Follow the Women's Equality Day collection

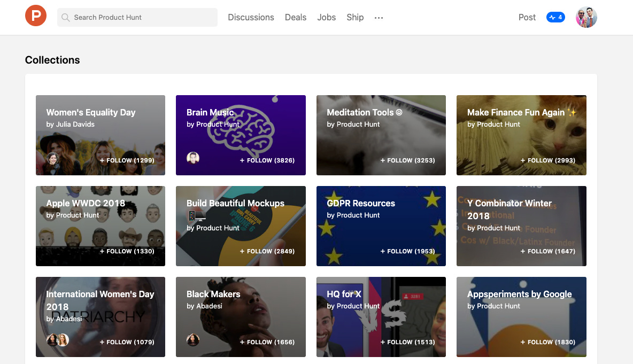pyautogui.click(x=127, y=160)
